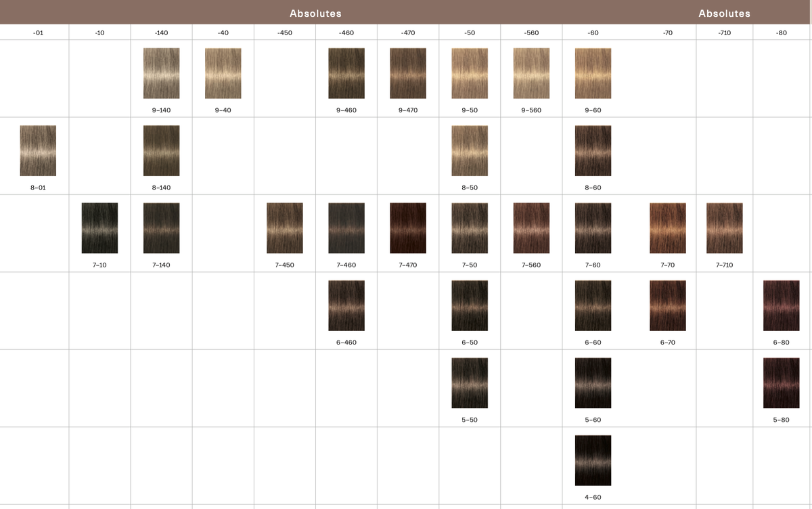This screenshot has width=812, height=509.
Task: Choose the 6-80 red-violet swatch
Action: click(x=781, y=305)
